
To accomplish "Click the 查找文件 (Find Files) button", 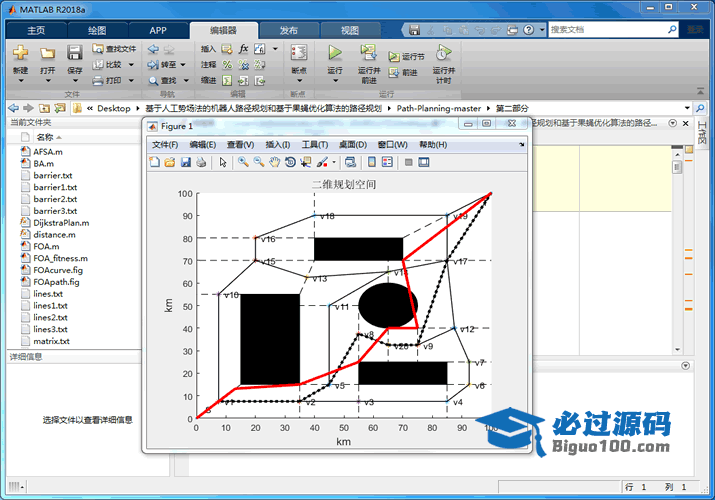I will pyautogui.click(x=114, y=49).
